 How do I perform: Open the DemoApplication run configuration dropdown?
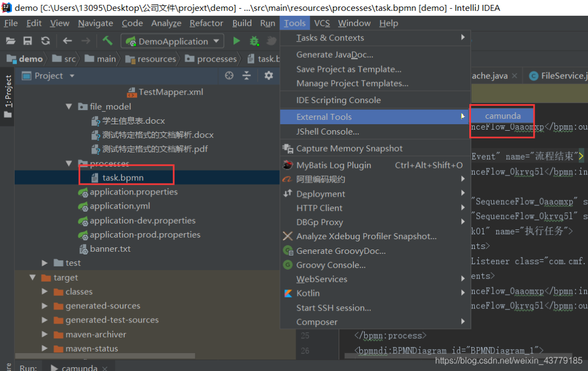173,41
